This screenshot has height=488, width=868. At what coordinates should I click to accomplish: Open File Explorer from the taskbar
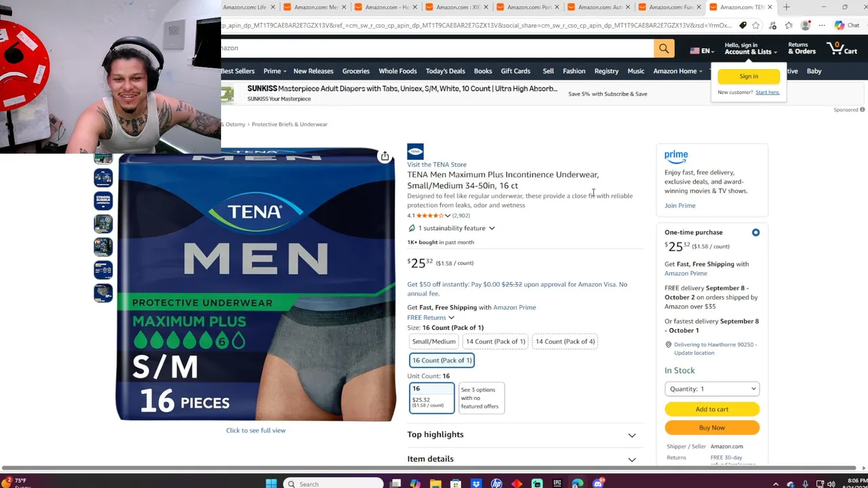[435, 483]
